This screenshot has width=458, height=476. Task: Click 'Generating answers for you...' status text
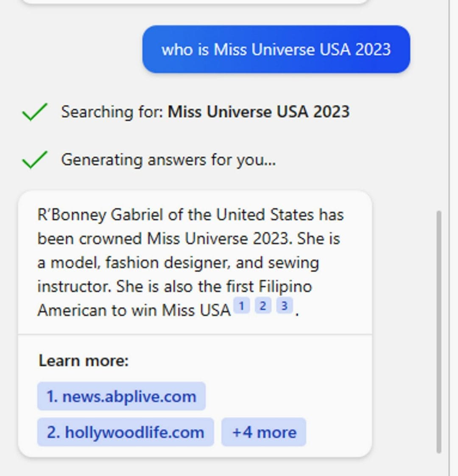(x=169, y=160)
